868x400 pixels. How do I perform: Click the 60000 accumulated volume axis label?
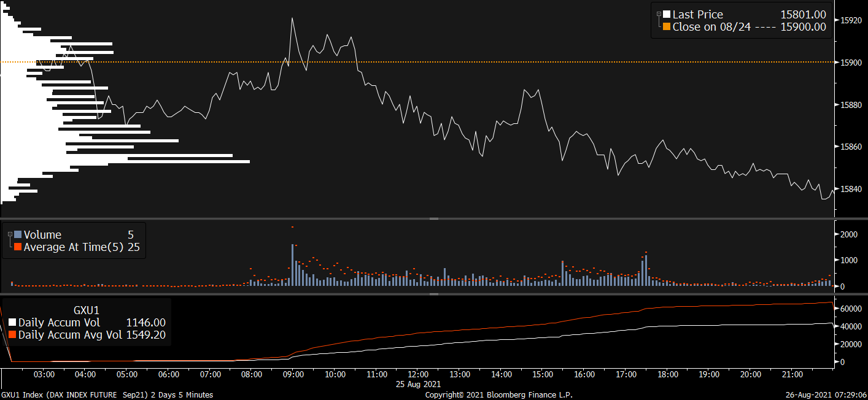pyautogui.click(x=851, y=309)
